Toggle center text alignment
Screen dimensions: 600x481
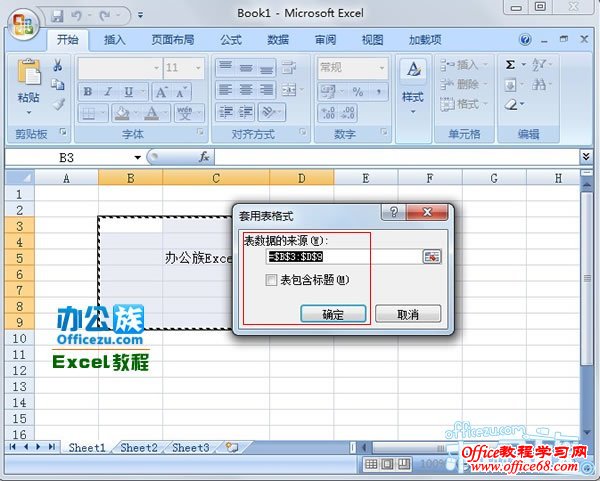click(246, 90)
